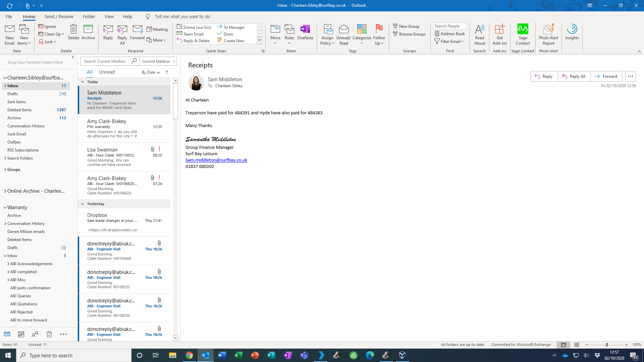Open the Send / Receive tab
The width and height of the screenshot is (644, 362).
pyautogui.click(x=59, y=16)
